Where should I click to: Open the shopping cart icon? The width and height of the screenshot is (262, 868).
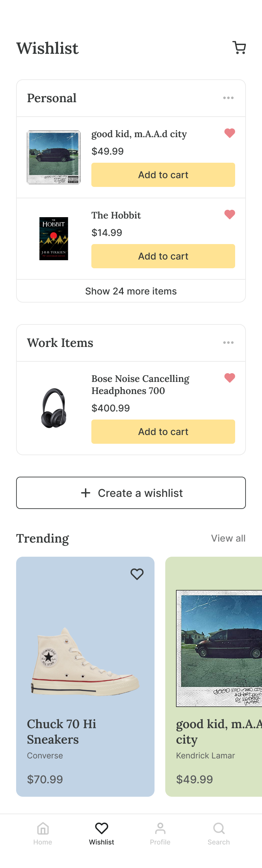coord(239,47)
